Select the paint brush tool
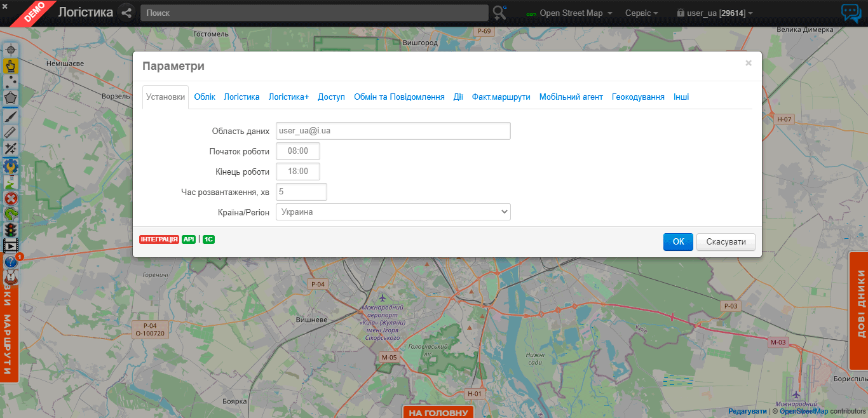The width and height of the screenshot is (868, 418). pyautogui.click(x=11, y=115)
